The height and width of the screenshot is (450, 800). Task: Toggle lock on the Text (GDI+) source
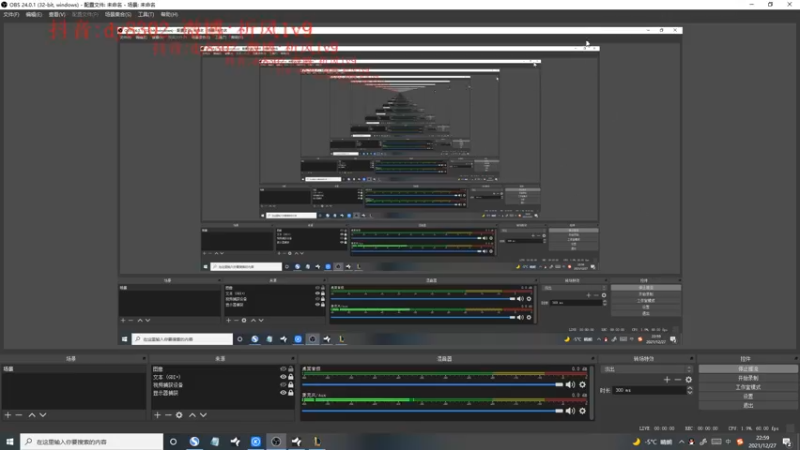tap(291, 377)
